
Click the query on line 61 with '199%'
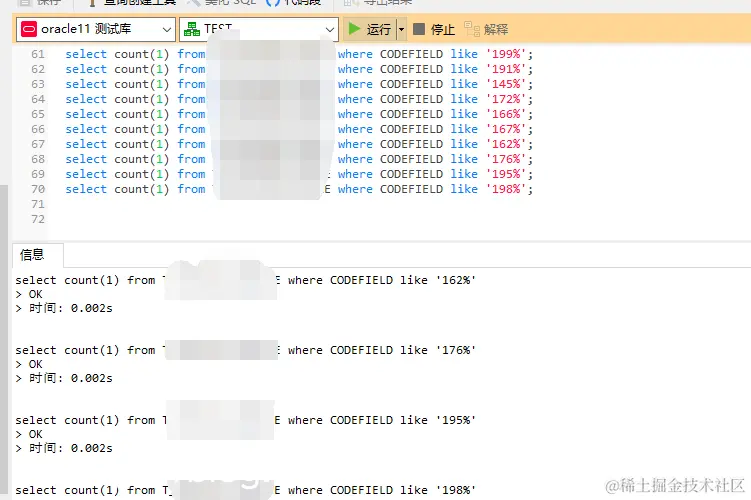pyautogui.click(x=299, y=54)
